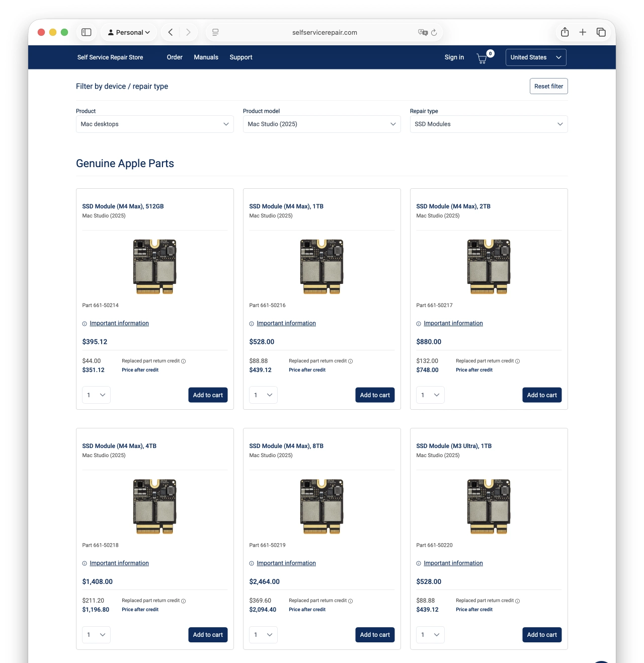This screenshot has height=663, width=644.
Task: Click info icon beside $44.00 return credit
Action: [x=183, y=361]
